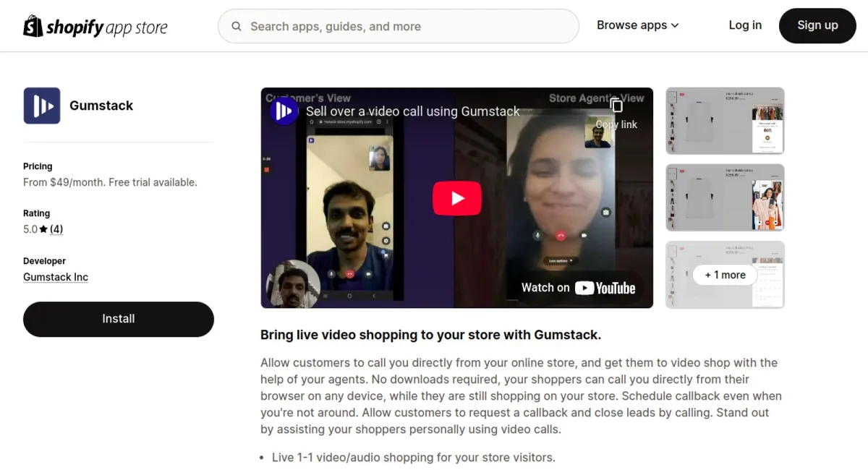Open the second app screenshot thumbnail

pos(725,197)
